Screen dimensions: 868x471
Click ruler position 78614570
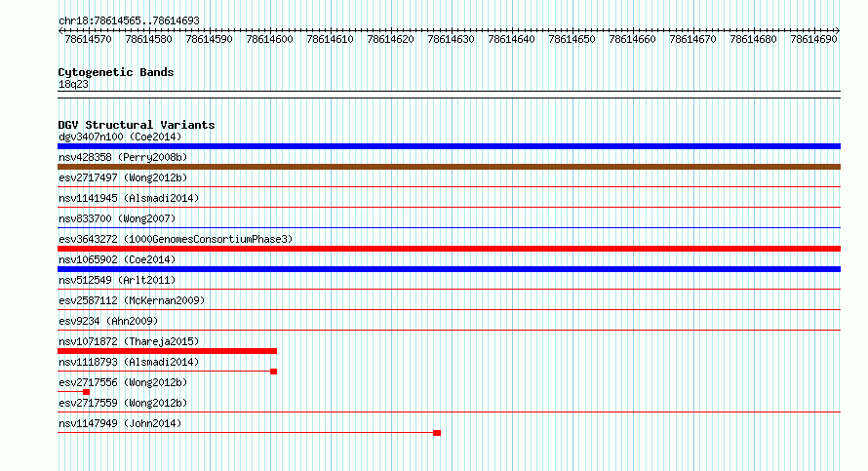[88, 39]
